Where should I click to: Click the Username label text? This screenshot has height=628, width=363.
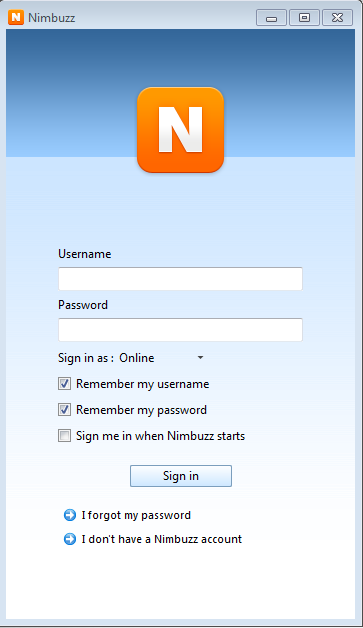coord(85,254)
